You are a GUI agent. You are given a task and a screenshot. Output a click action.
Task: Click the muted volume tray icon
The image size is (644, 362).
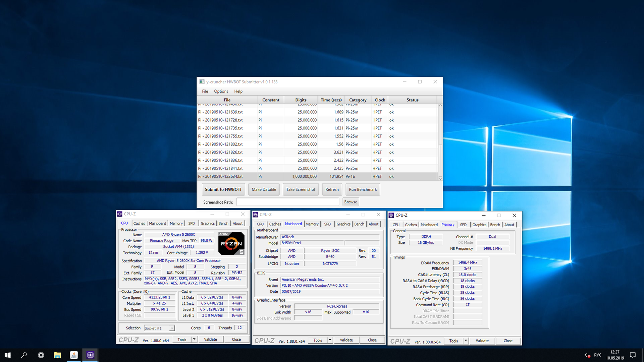pos(587,355)
